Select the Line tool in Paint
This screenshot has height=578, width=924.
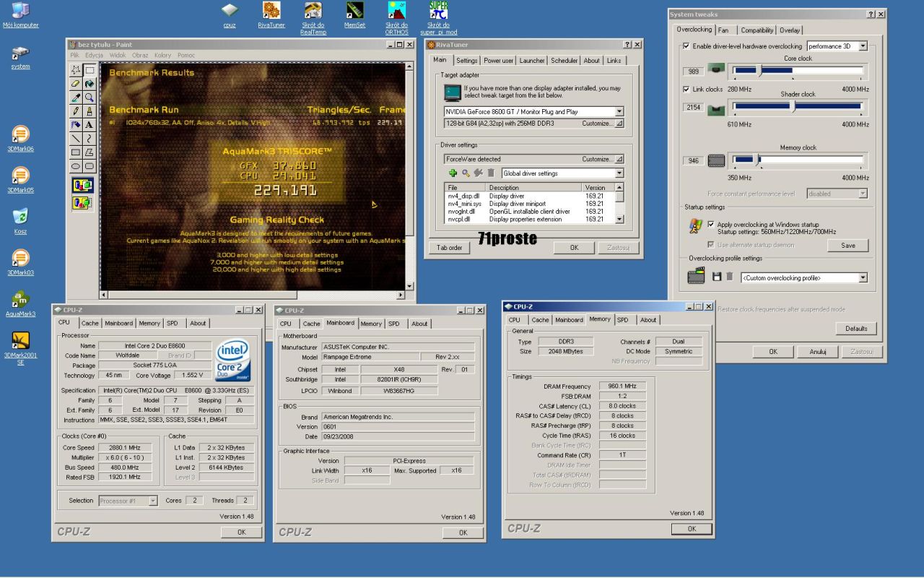click(x=75, y=139)
